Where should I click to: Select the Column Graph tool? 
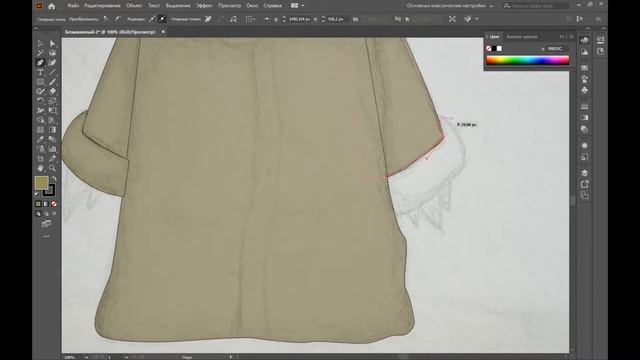(x=52, y=149)
